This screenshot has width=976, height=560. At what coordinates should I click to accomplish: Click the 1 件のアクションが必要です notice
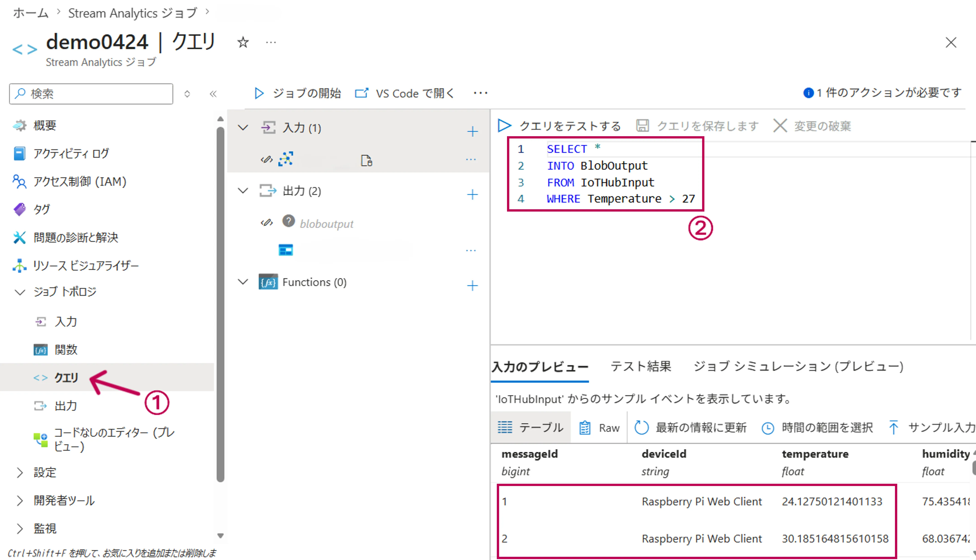(883, 93)
